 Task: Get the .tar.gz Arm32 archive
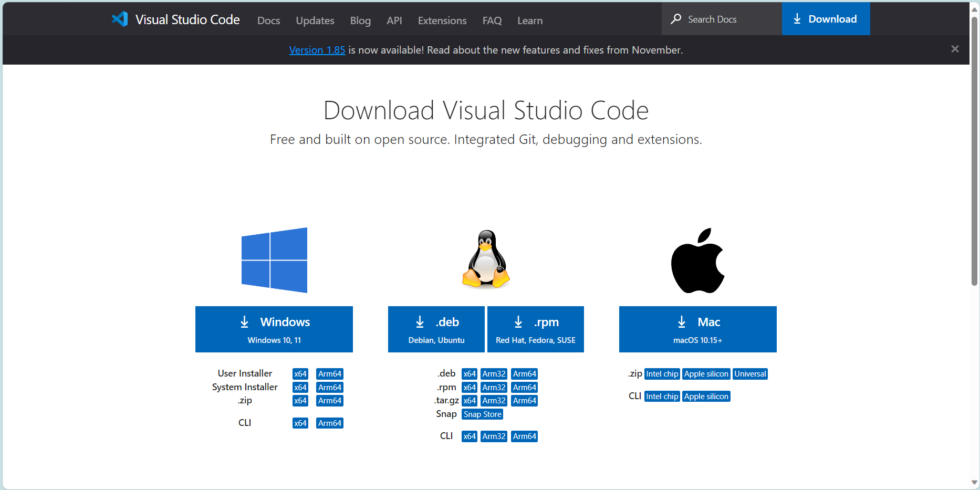pyautogui.click(x=494, y=401)
